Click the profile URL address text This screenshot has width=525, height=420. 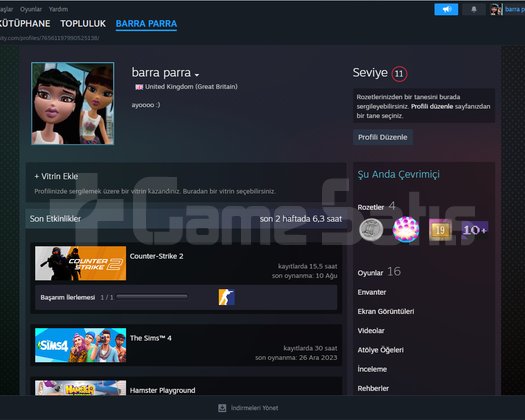pos(49,38)
